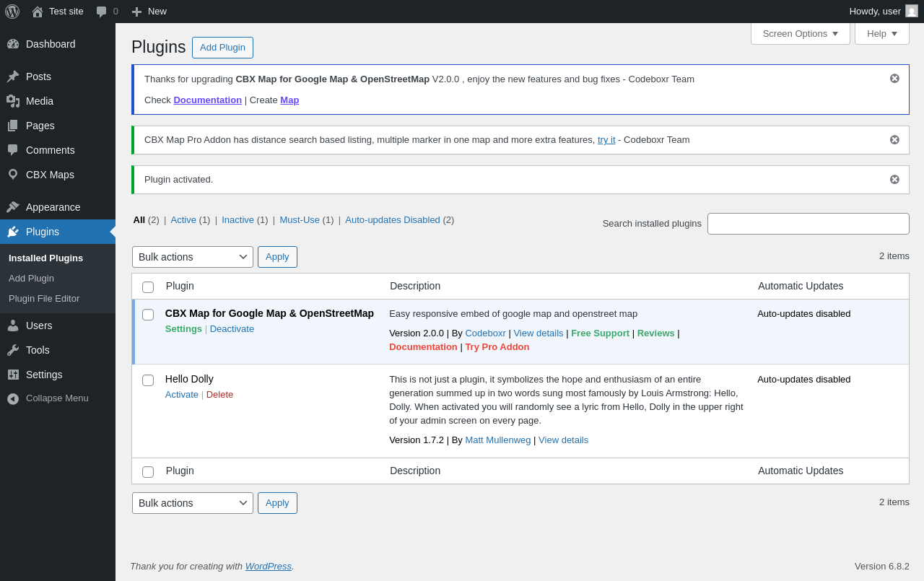Screen dimensions: 924x581
Task: Select Installed Plugins submenu item
Action: (45, 258)
